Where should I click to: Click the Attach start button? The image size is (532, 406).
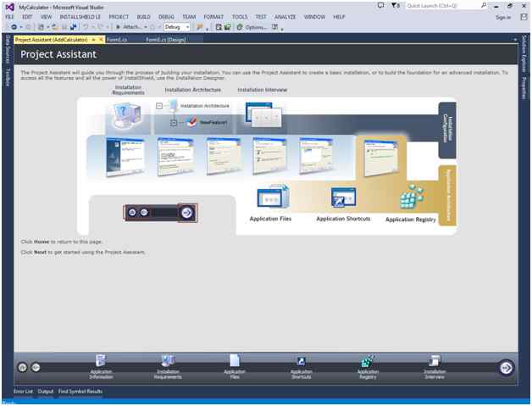click(128, 27)
